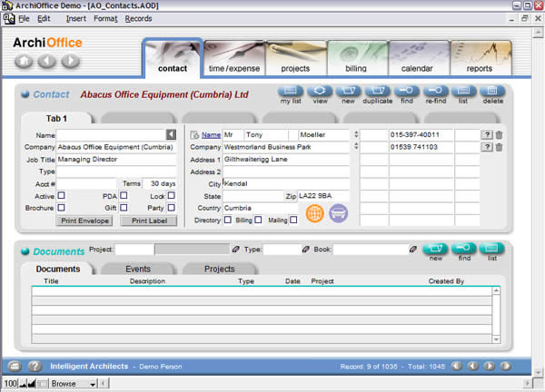This screenshot has width=545, height=392.
Task: Click the question mark beside 015-397-40011
Action: tap(487, 134)
